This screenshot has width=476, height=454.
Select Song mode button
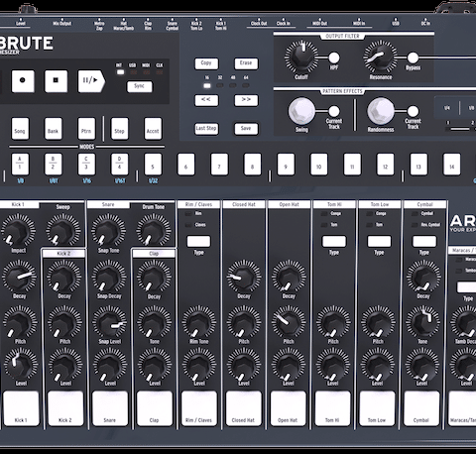click(x=20, y=129)
